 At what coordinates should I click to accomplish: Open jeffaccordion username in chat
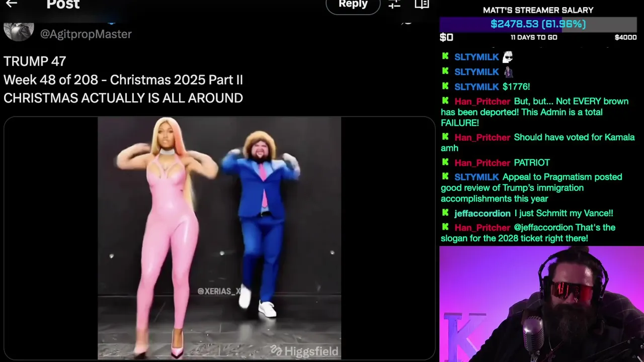pyautogui.click(x=482, y=214)
